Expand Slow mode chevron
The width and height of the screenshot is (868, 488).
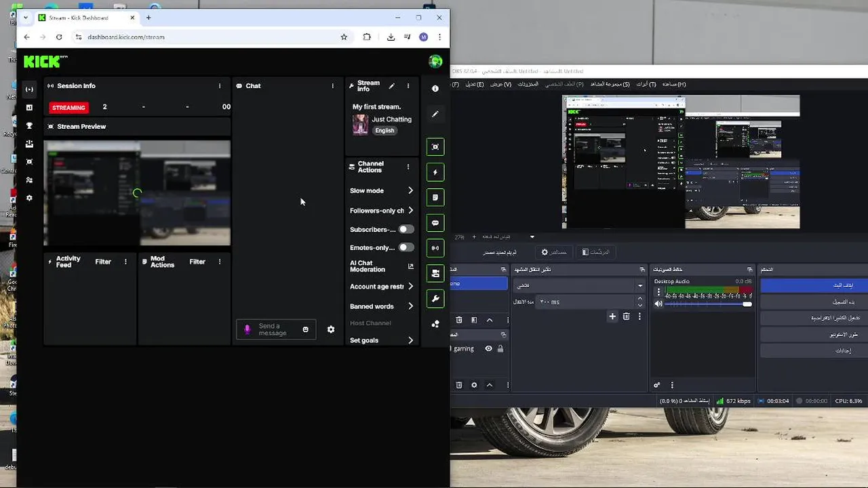tap(410, 190)
